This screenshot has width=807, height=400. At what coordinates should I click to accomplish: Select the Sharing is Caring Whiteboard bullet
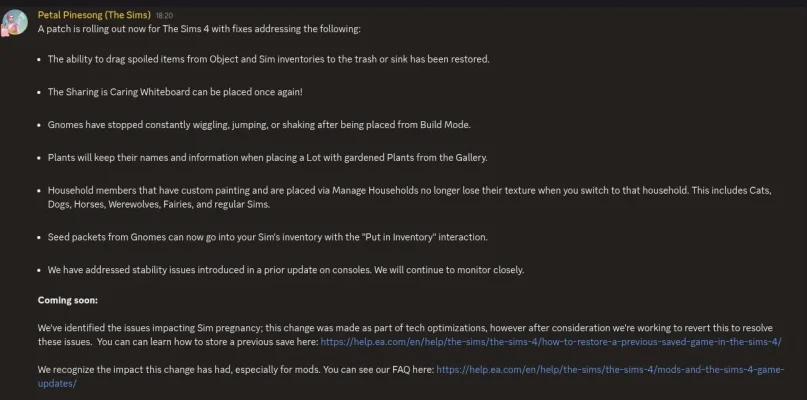click(x=176, y=92)
